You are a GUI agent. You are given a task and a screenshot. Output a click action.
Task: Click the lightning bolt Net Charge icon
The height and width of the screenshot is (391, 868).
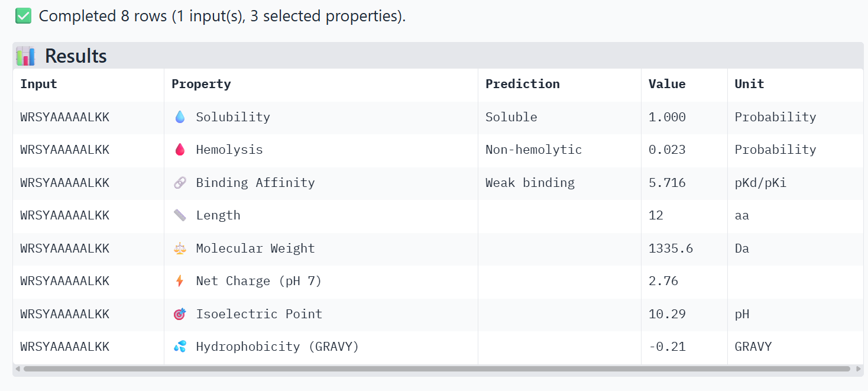click(180, 281)
